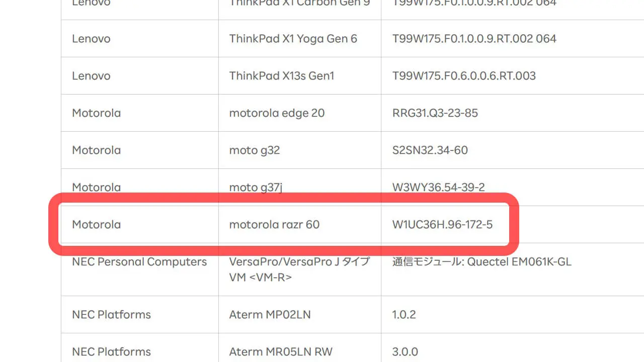Click firmware version W3WY36.54-39-2
The image size is (644, 362).
439,188
